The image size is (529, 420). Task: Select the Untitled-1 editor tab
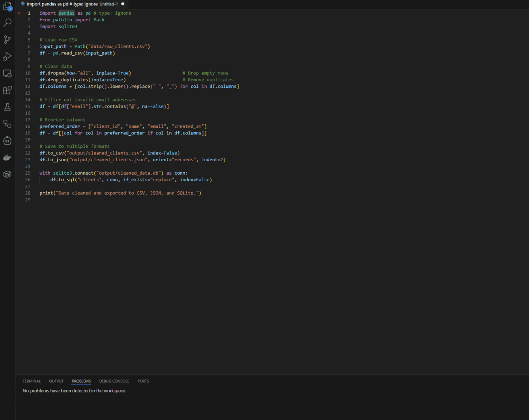coord(73,4)
